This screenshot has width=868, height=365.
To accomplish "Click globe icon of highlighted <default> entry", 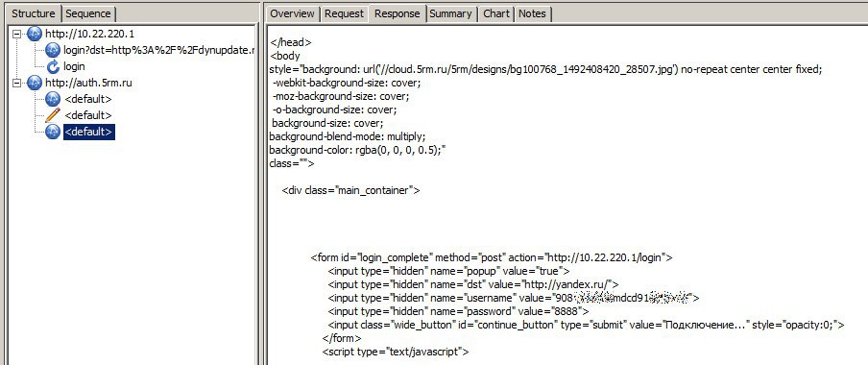I will click(53, 132).
